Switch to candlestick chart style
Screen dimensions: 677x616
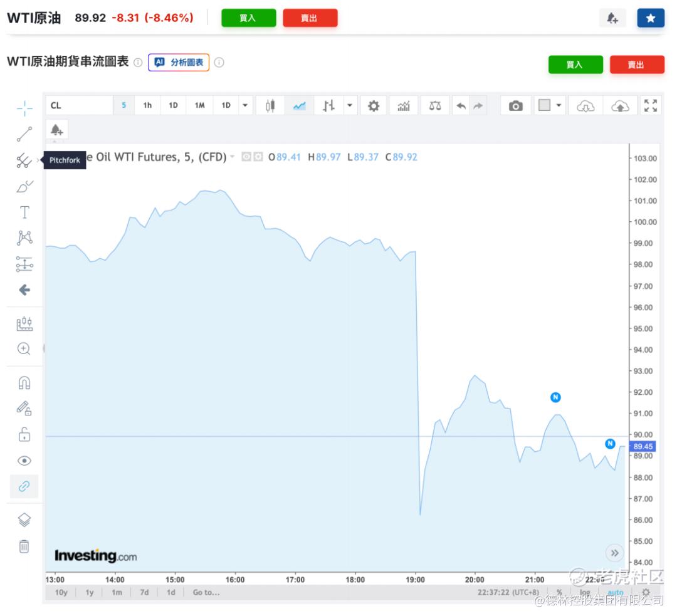(x=270, y=105)
